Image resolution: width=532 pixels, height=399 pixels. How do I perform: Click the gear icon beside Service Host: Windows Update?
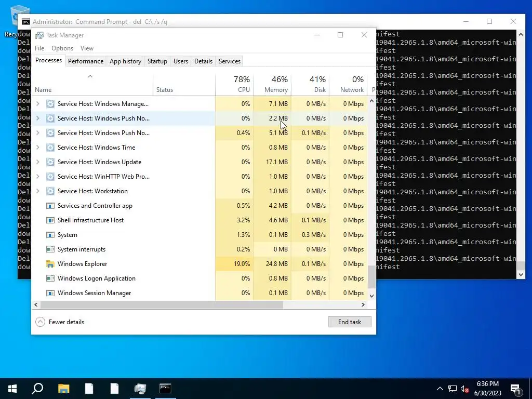pos(50,162)
